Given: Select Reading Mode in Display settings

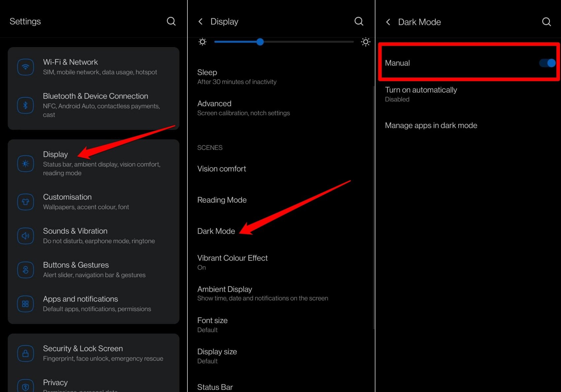Looking at the screenshot, I should click(x=222, y=200).
